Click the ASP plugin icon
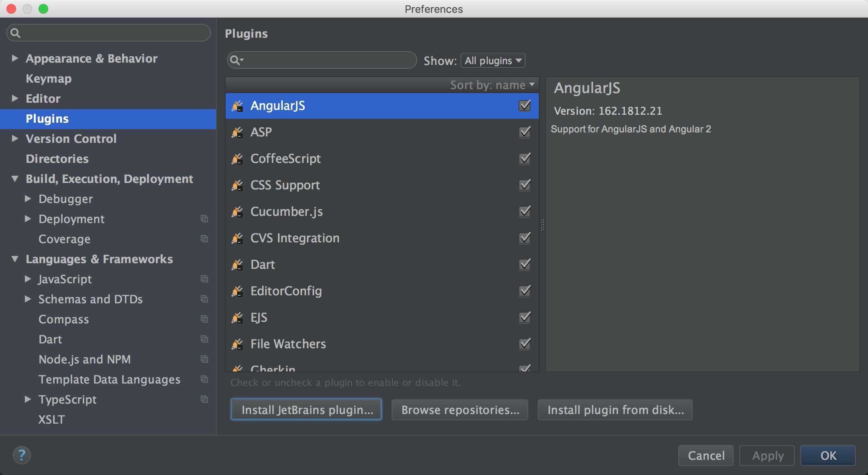 237,131
